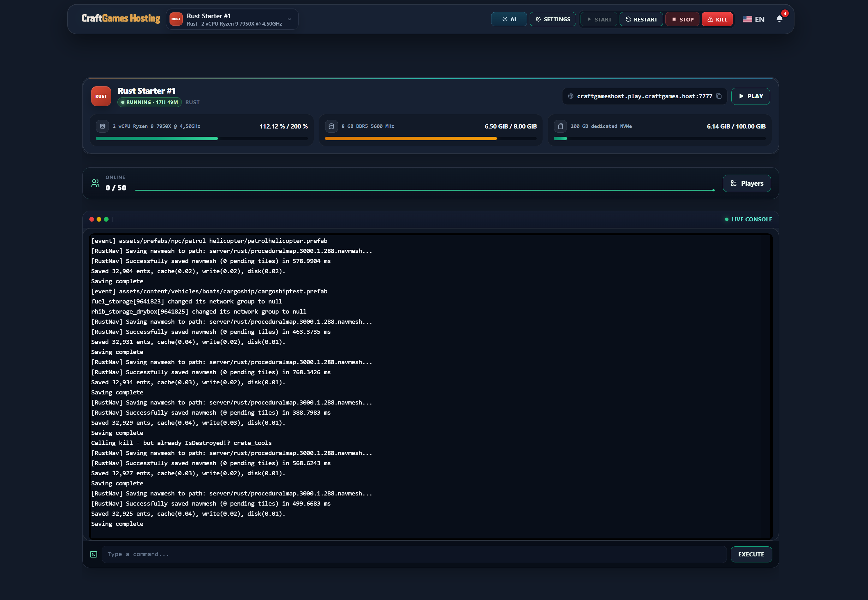Click the CPU usage progress bar

click(x=202, y=139)
